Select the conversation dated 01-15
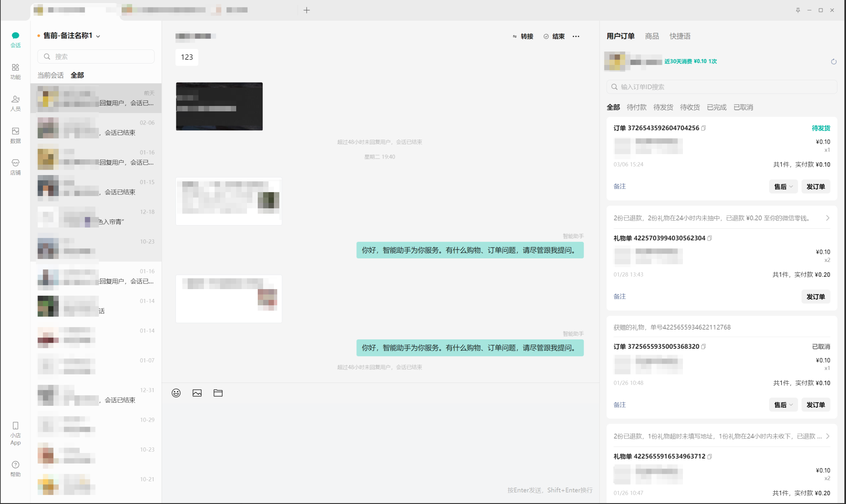This screenshot has width=846, height=504. [x=96, y=187]
